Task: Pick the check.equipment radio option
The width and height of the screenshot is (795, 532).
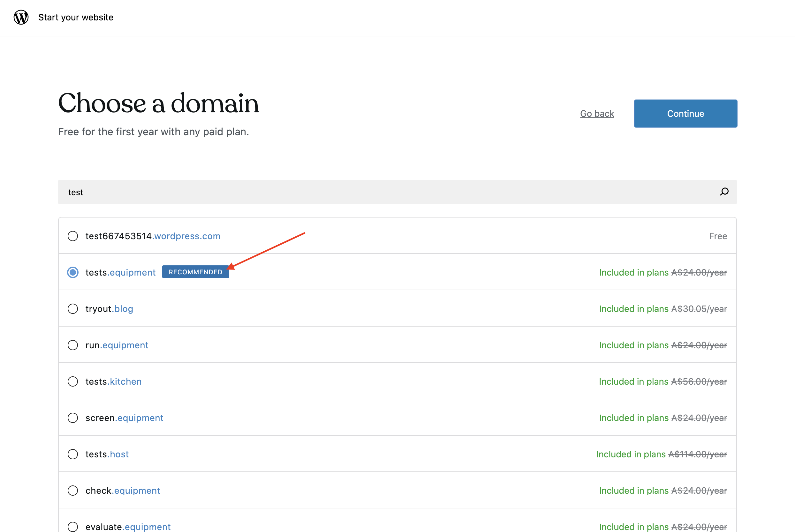Action: [73, 490]
